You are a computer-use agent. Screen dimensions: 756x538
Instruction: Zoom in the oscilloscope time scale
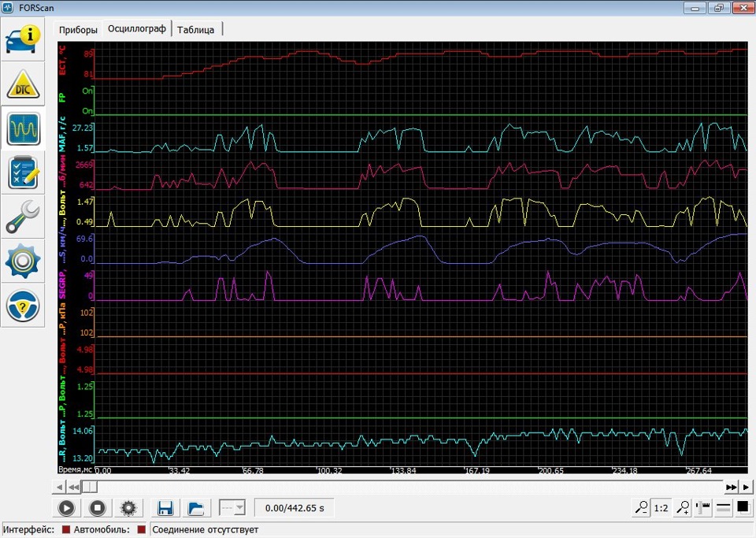pos(683,507)
